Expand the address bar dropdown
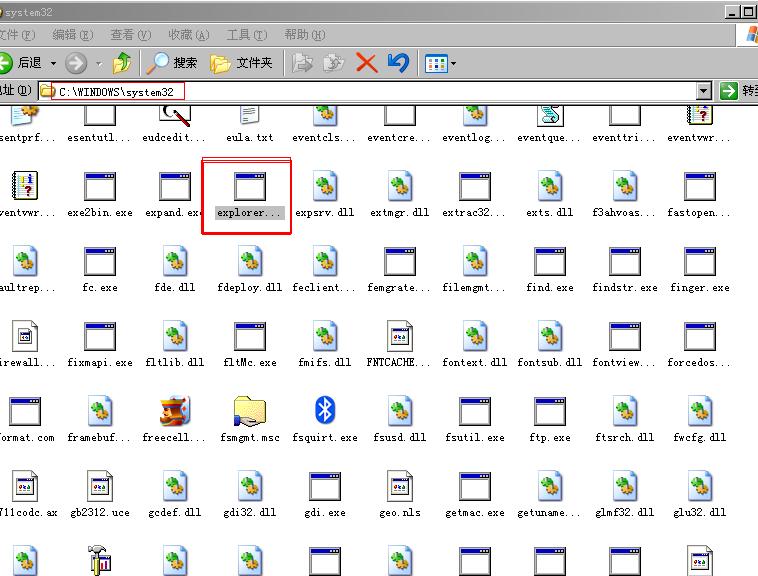 (x=704, y=91)
